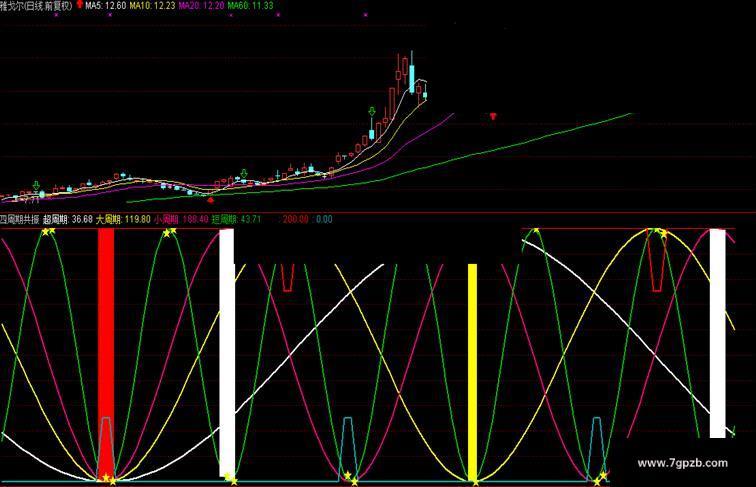Click the 超周期: 36.68 value
The image size is (756, 487).
[x=68, y=219]
